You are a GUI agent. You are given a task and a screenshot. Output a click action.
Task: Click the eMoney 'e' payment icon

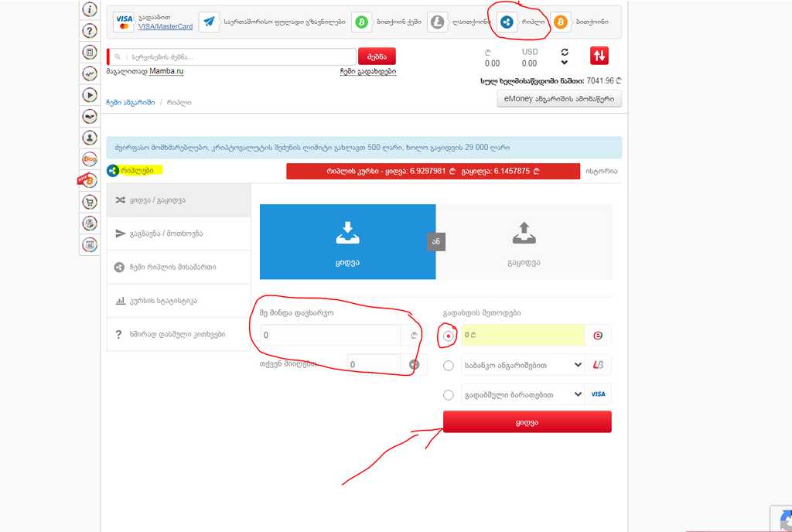coord(598,335)
